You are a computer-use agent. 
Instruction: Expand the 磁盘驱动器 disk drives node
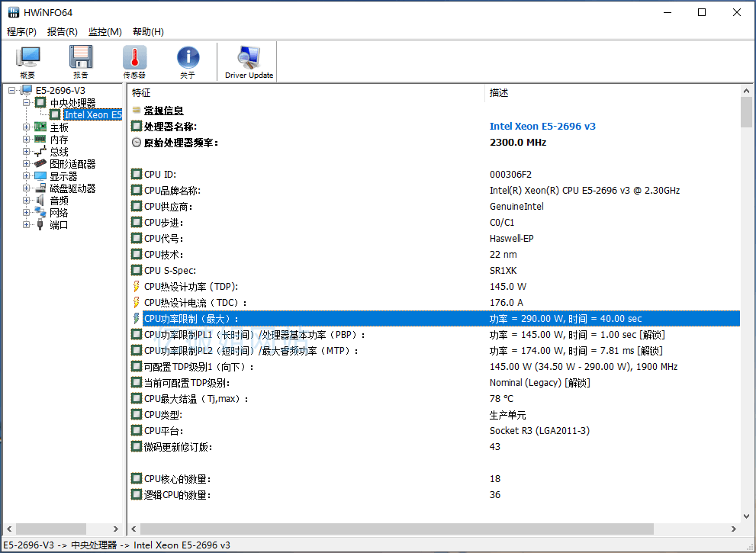27,188
